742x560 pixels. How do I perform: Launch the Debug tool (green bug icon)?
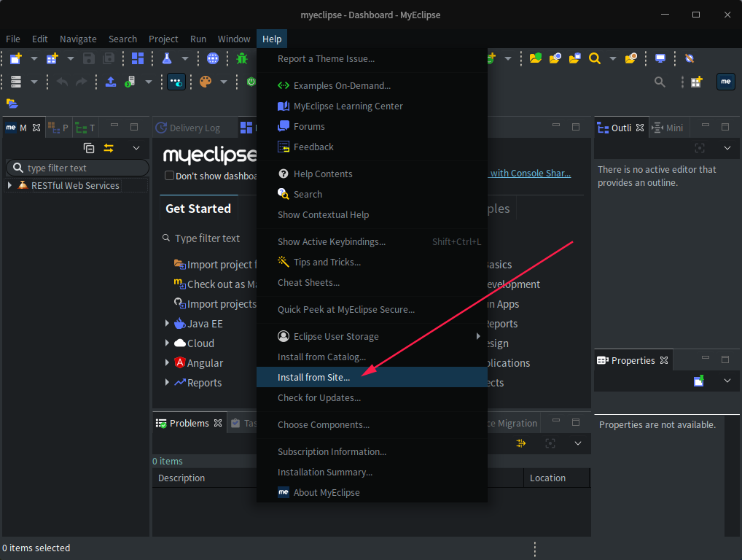(x=241, y=58)
